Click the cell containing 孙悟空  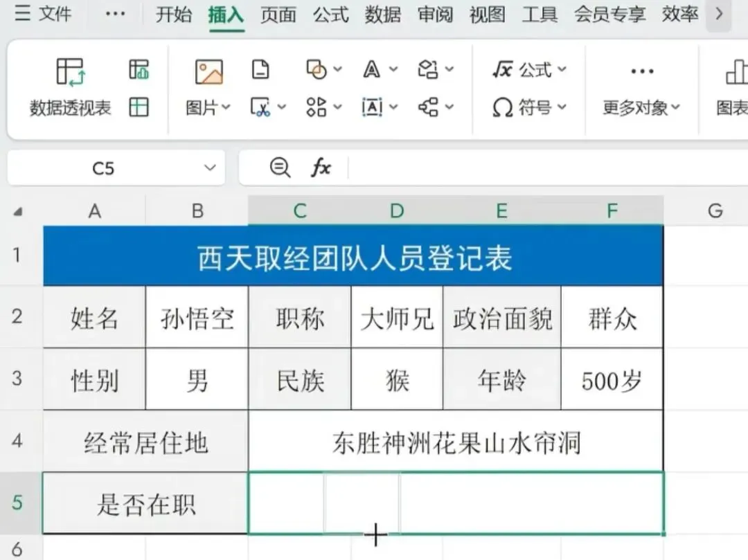point(197,318)
